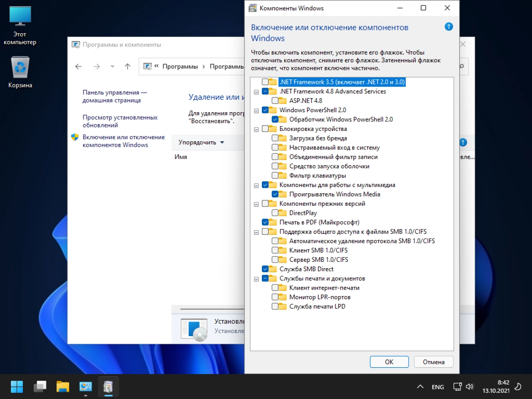This screenshot has width=532, height=399.
Task: Click Forward arrow in Программы и компоненты window
Action: pos(97,66)
